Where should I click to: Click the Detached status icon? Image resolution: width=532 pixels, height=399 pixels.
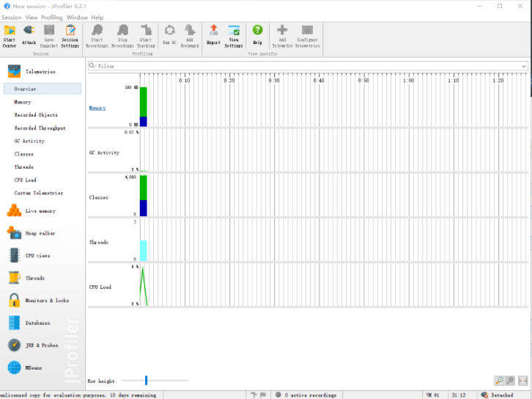[x=484, y=395]
